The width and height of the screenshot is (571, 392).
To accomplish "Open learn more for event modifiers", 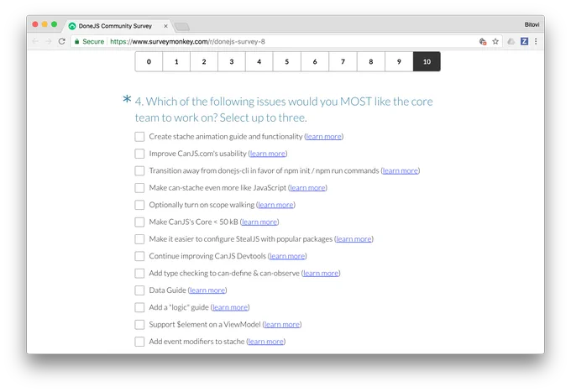I will [x=266, y=342].
